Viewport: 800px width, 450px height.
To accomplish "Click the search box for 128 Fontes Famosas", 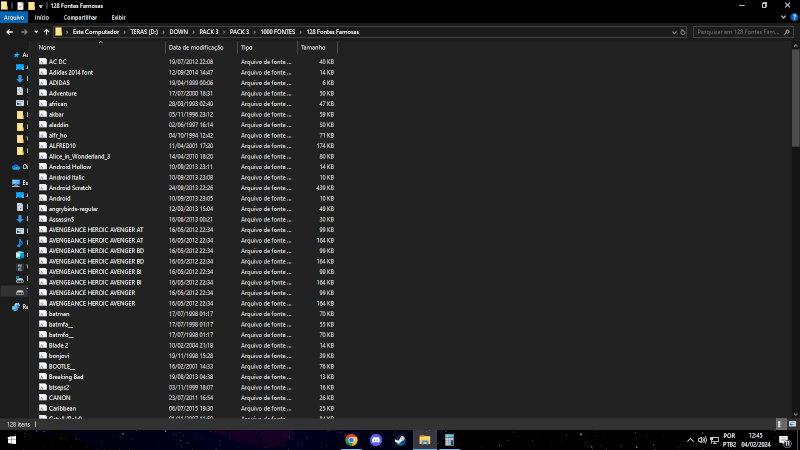I will point(740,32).
